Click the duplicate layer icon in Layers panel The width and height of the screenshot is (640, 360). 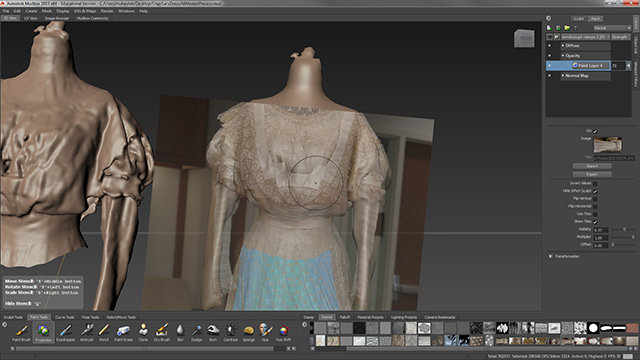point(558,28)
